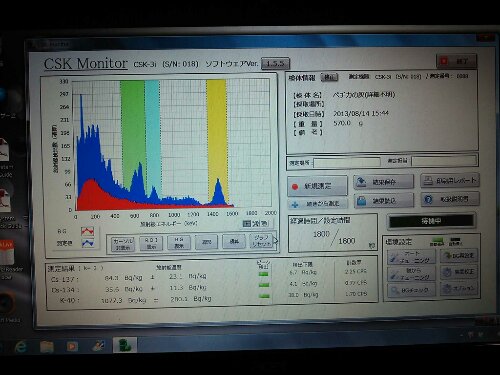The width and height of the screenshot is (500, 375).
Task: Save results with the 結果保存 button
Action: tap(383, 182)
